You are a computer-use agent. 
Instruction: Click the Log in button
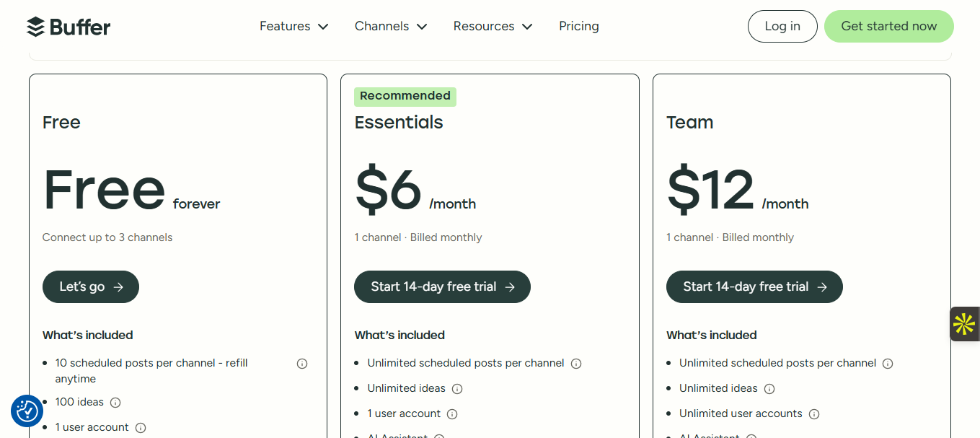782,27
